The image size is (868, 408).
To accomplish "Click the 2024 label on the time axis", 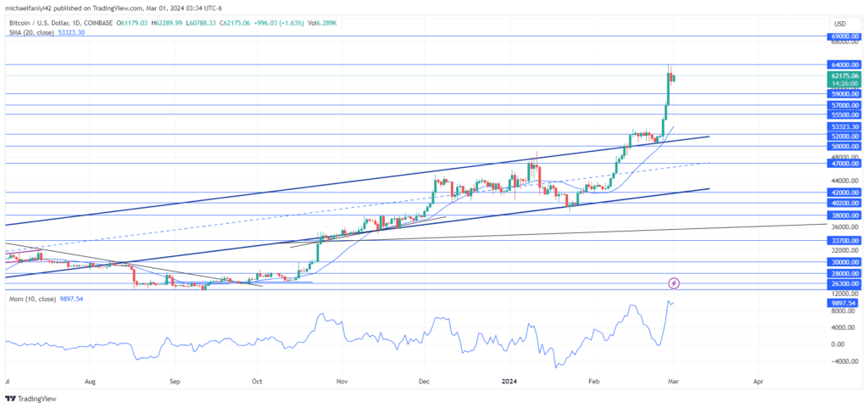I will pyautogui.click(x=509, y=382).
